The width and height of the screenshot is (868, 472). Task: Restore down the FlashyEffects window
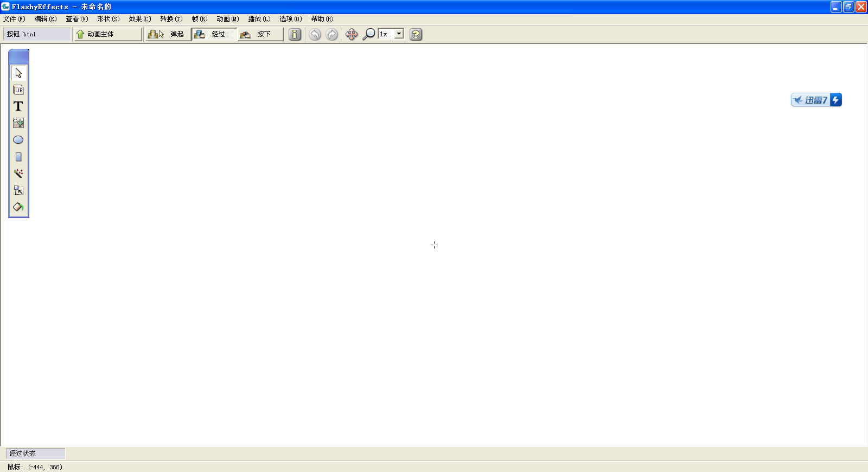click(x=848, y=7)
